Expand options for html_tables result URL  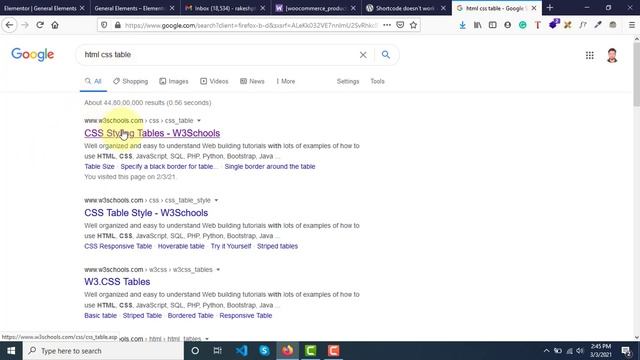tap(207, 339)
